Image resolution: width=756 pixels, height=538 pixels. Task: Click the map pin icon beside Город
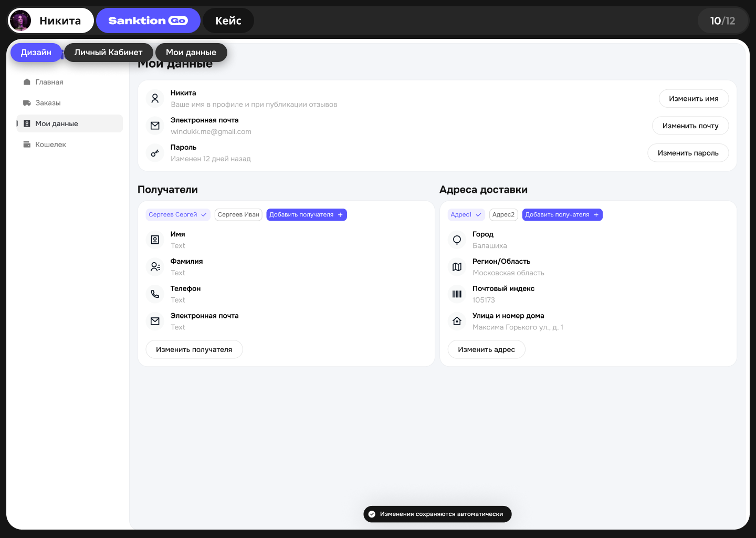[x=457, y=240]
